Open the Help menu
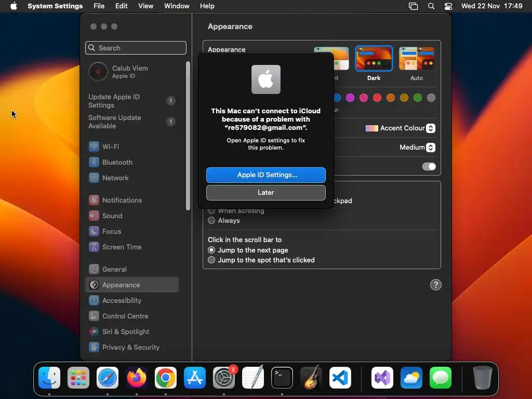The image size is (532, 399). 207,6
